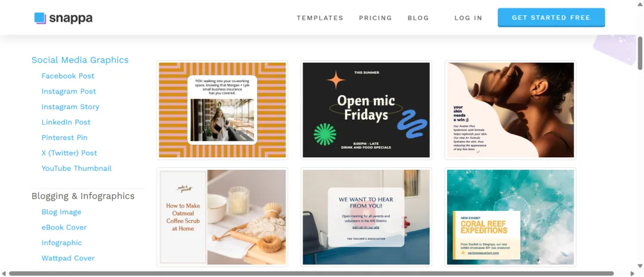This screenshot has height=277, width=644.
Task: Click the Get Started Free button
Action: [x=551, y=18]
